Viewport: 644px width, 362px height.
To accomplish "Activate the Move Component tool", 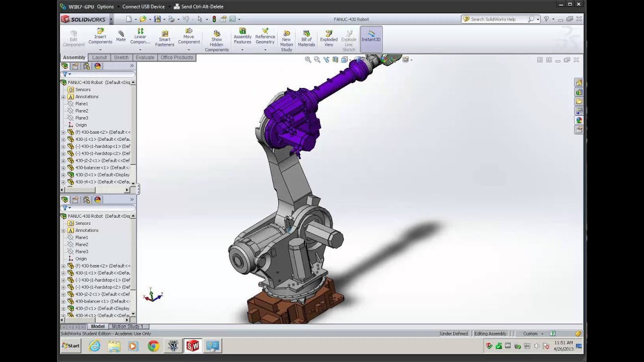I will click(189, 37).
